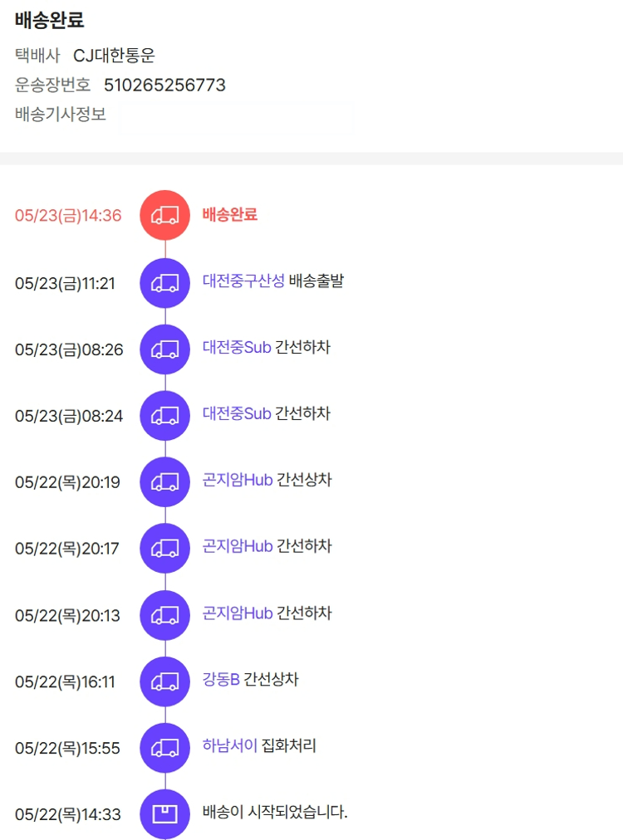Open the 대전중구산성 location link
The width and height of the screenshot is (623, 840).
[x=243, y=281]
